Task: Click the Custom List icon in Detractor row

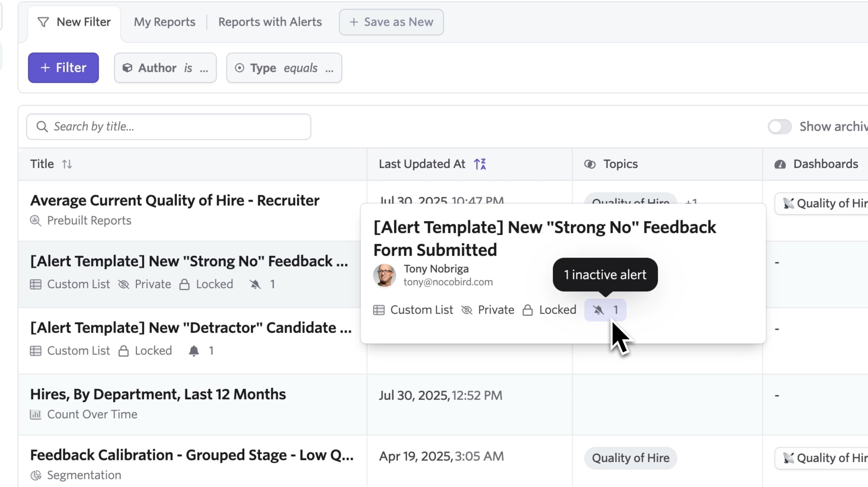Action: point(36,351)
